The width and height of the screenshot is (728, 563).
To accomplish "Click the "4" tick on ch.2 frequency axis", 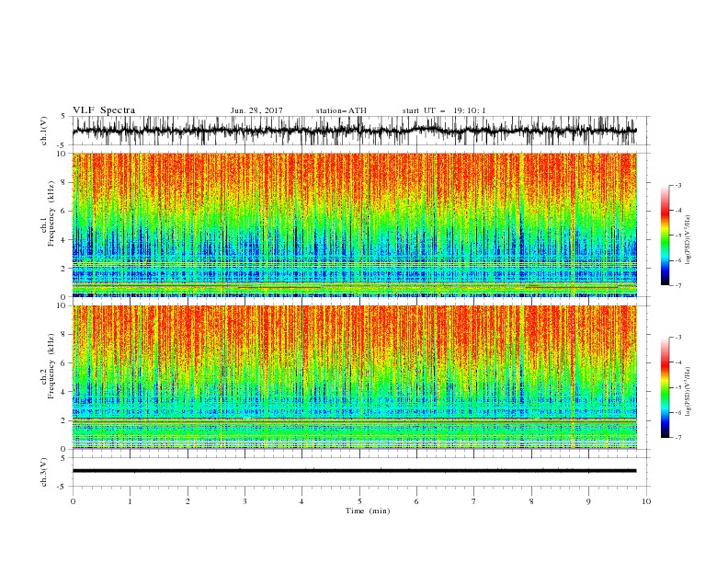I will pos(65,392).
